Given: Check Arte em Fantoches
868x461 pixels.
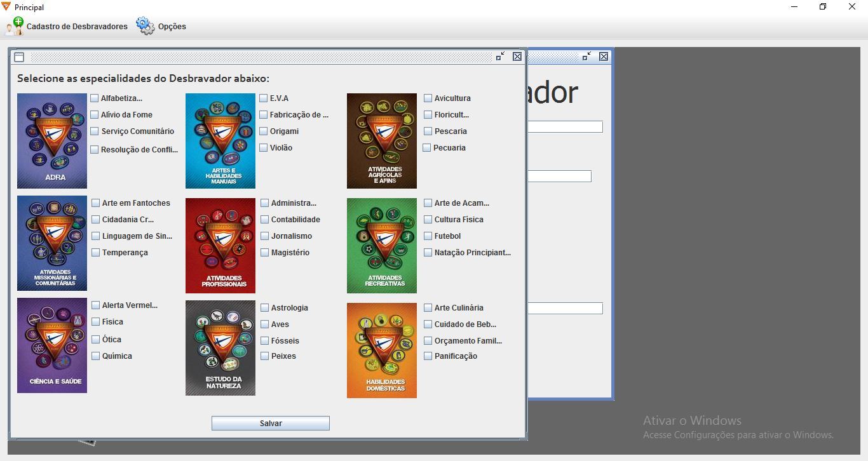Looking at the screenshot, I should [x=96, y=203].
